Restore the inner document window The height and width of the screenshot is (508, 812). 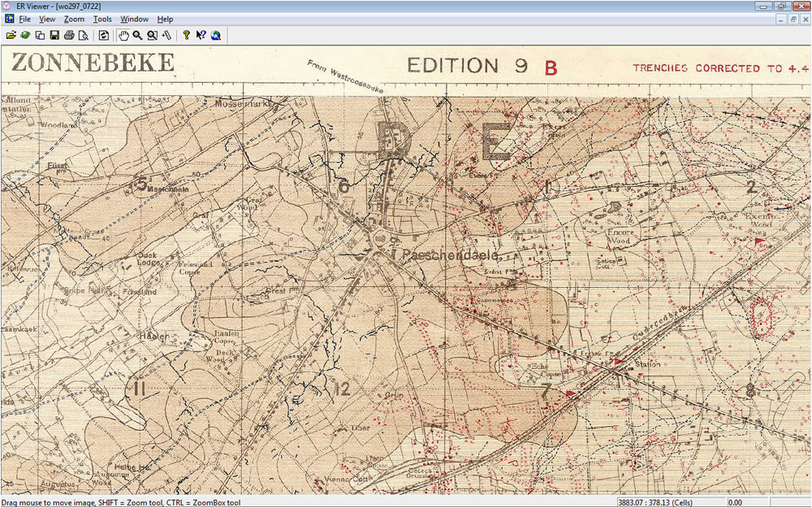pyautogui.click(x=793, y=20)
